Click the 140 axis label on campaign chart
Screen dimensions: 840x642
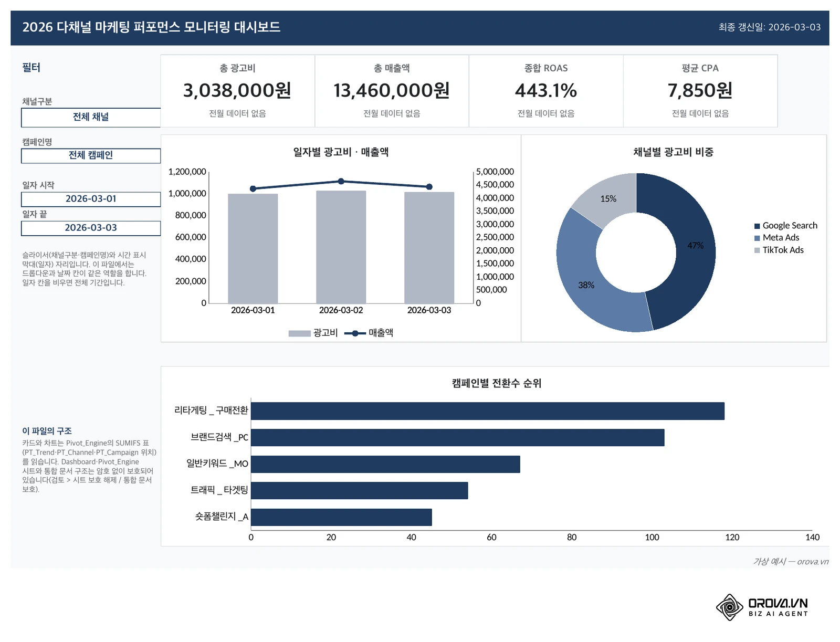coord(812,538)
